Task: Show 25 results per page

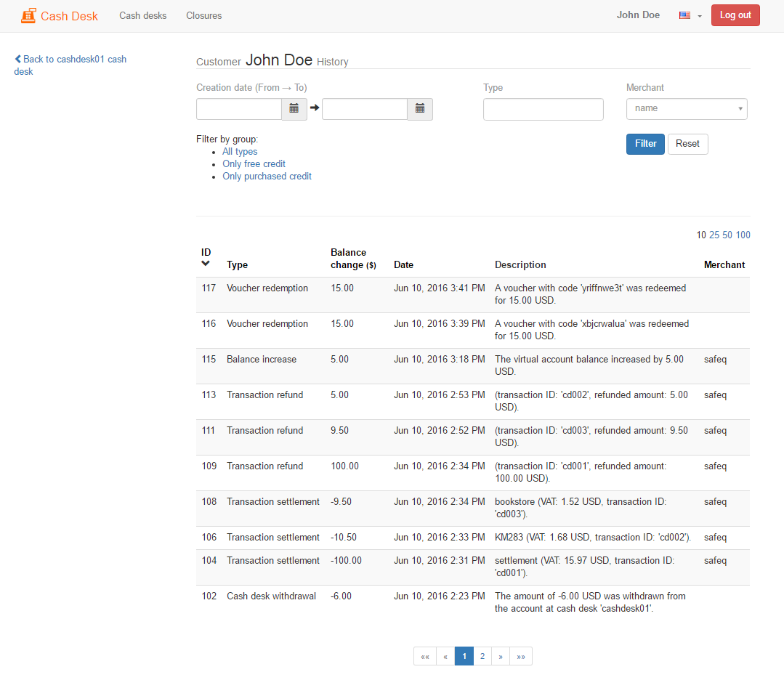Action: (714, 235)
